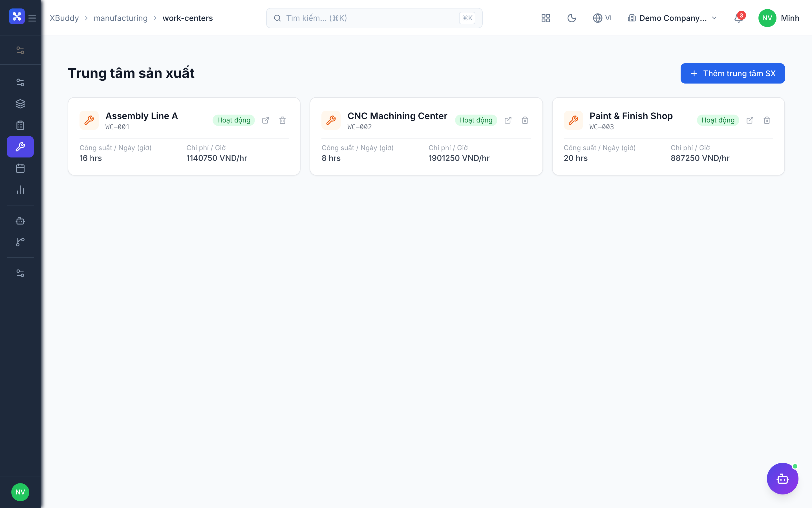
Task: Open the Paint & Finish Shop card title
Action: 631,116
